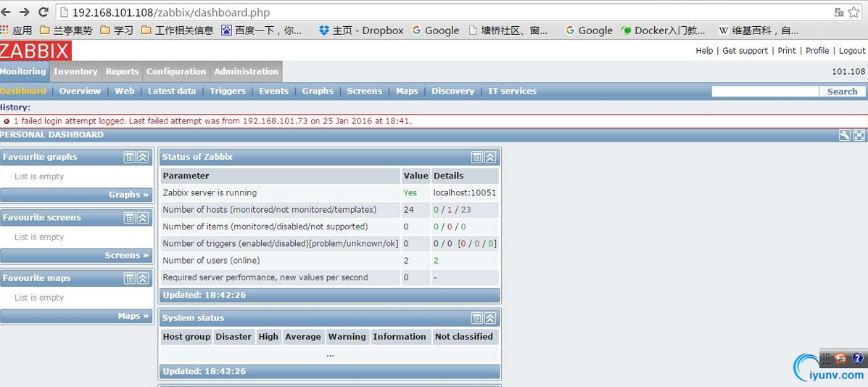Click the Print link
This screenshot has width=868, height=387.
787,50
